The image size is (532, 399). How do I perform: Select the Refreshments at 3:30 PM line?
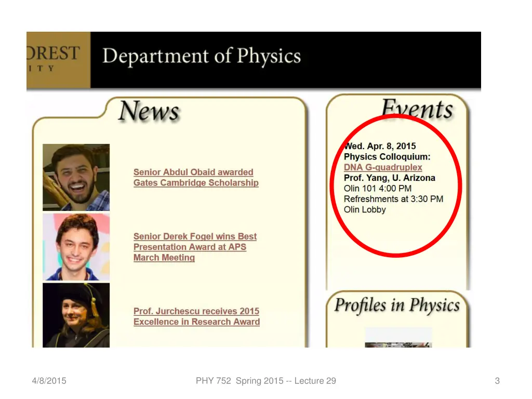(393, 199)
